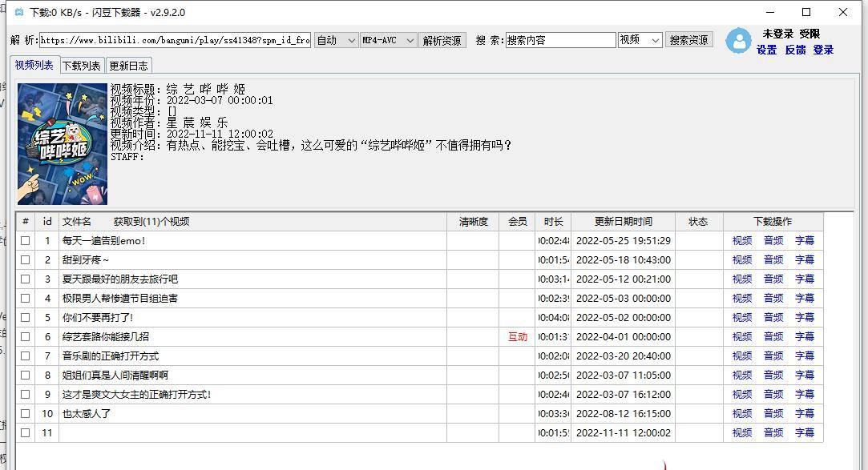Click the 解析资源 button

point(442,40)
